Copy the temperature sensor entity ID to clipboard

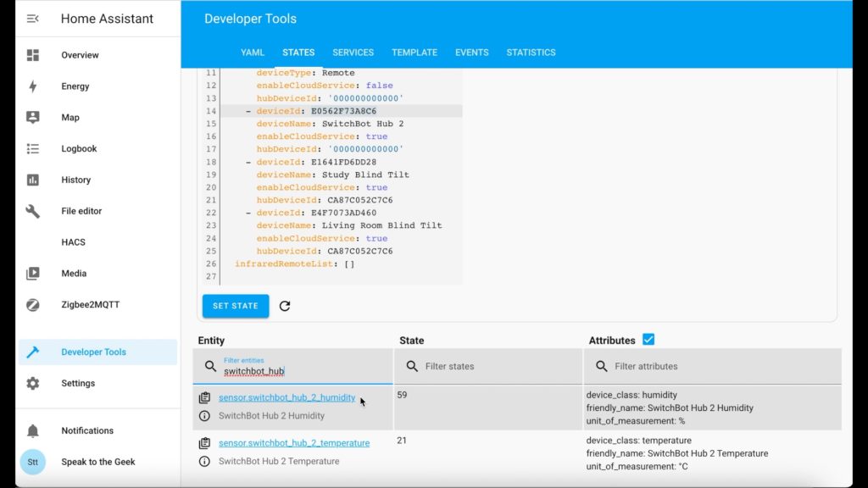205,442
